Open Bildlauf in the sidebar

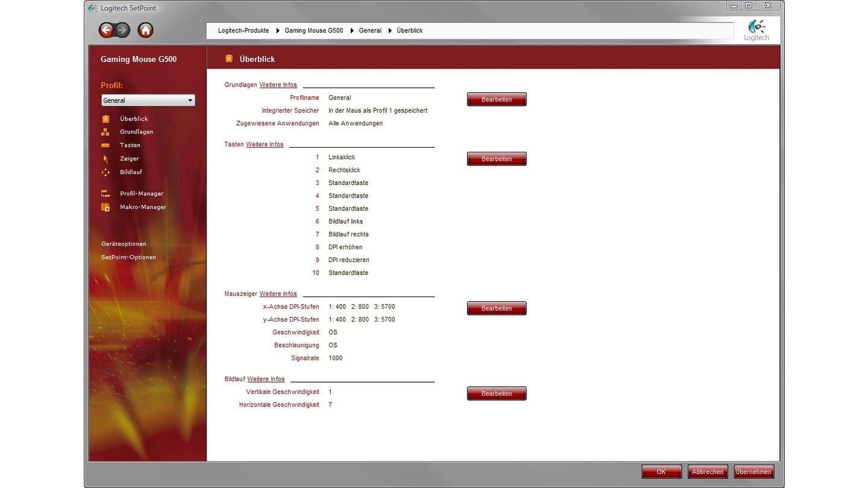click(x=131, y=172)
